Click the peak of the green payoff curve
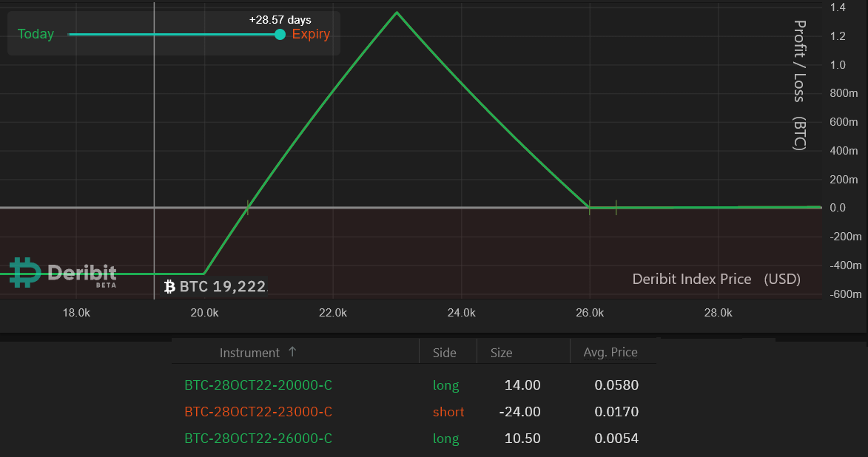The height and width of the screenshot is (457, 868). click(397, 13)
